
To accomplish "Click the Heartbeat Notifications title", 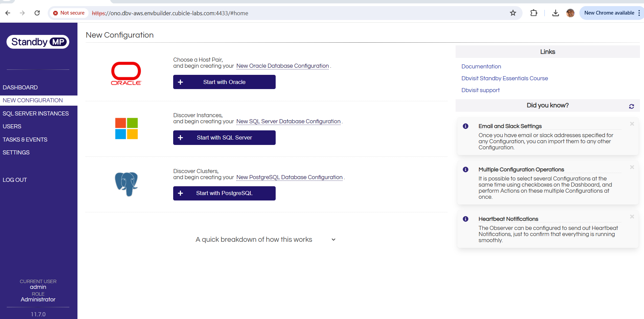I will (508, 219).
